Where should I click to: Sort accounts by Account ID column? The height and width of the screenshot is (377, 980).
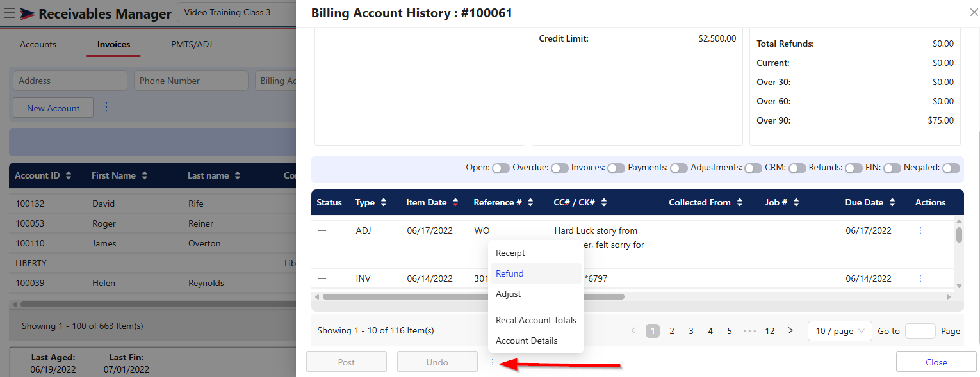[69, 175]
